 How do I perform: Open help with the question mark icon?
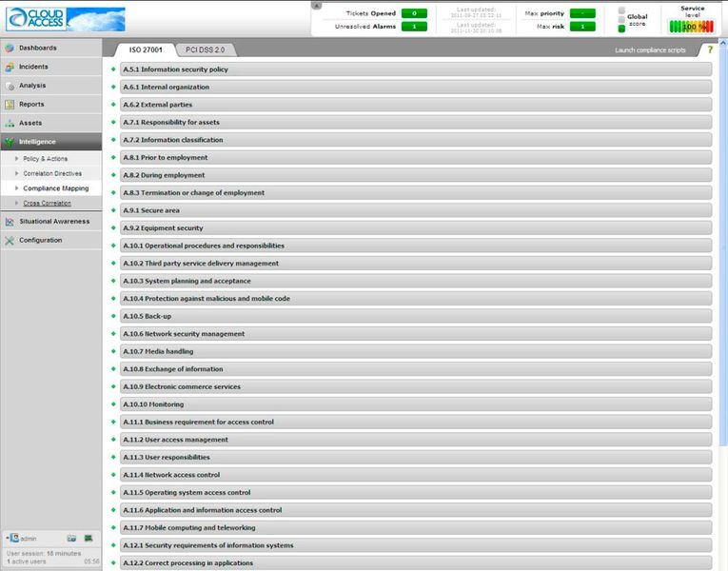[x=710, y=49]
